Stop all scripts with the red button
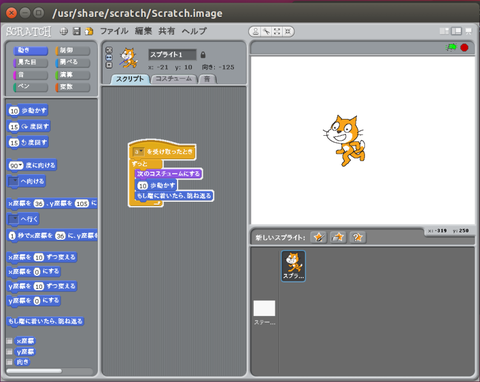480x382 pixels. pyautogui.click(x=464, y=48)
